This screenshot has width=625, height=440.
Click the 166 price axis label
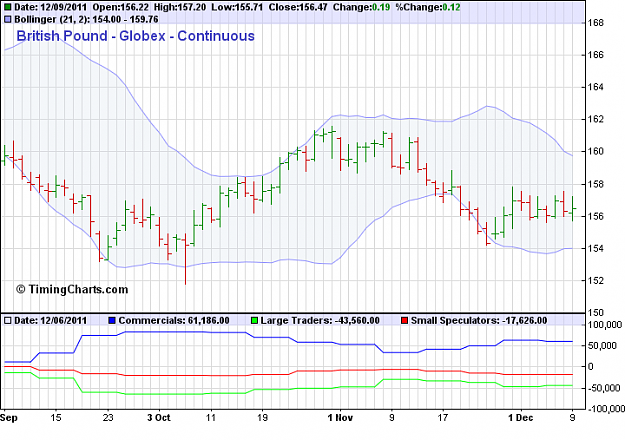point(596,55)
